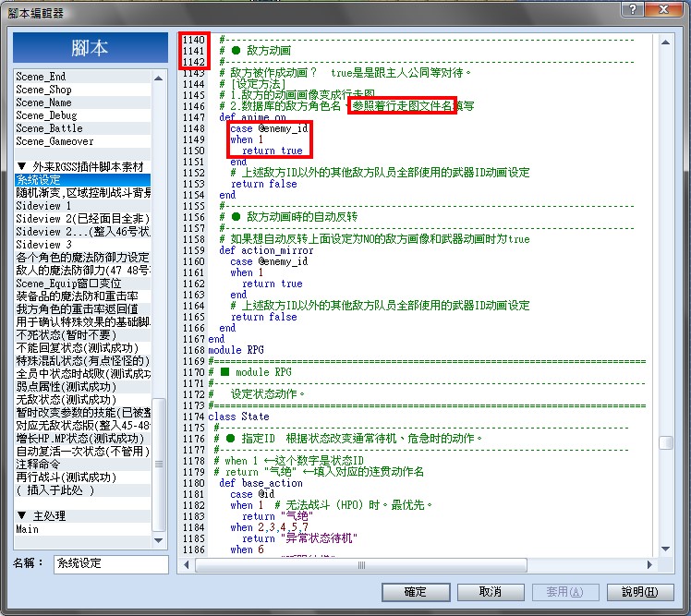This screenshot has width=691, height=616.
Task: Select Scene_Equip窗口变位 script
Action: 82,284
